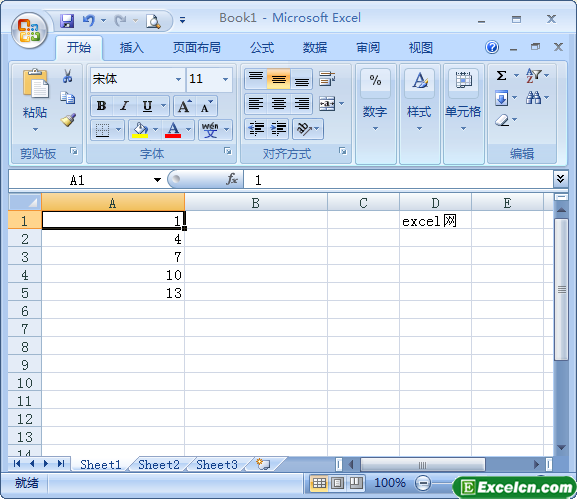Click the Wrap Text icon

coord(327,79)
